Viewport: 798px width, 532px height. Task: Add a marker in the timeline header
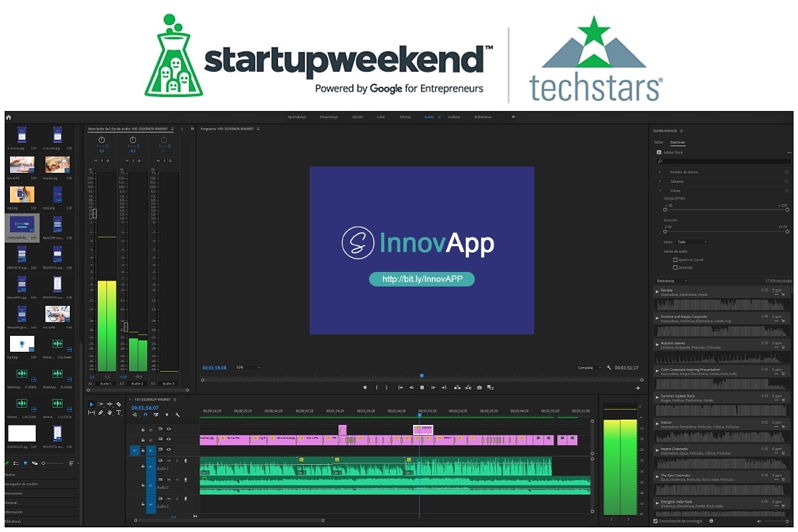(167, 415)
